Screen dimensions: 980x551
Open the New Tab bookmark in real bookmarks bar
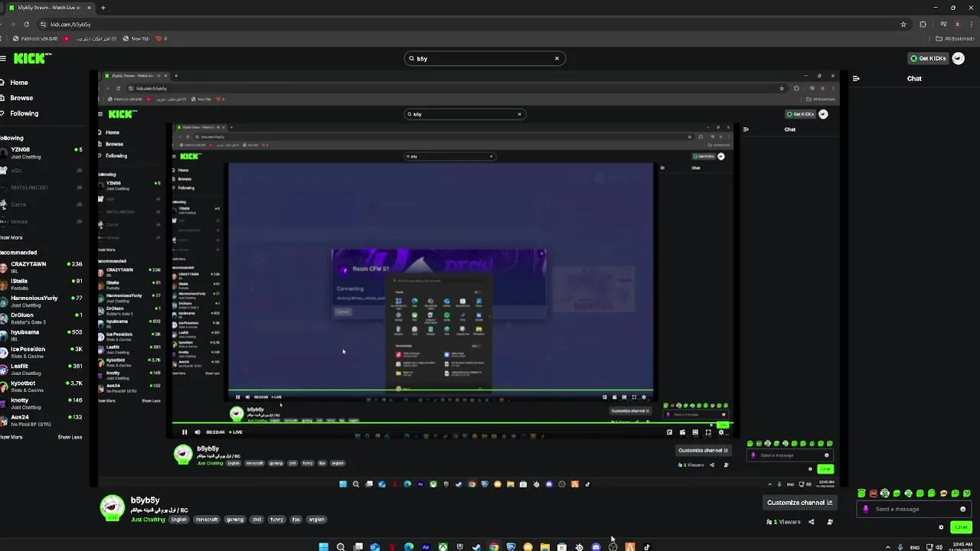click(136, 38)
